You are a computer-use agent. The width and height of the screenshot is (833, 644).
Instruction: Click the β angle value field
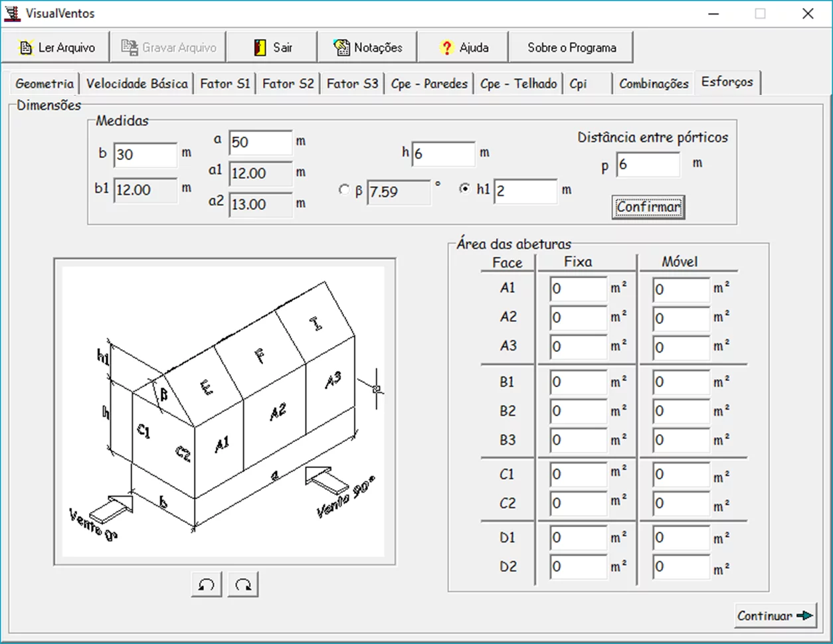[399, 192]
